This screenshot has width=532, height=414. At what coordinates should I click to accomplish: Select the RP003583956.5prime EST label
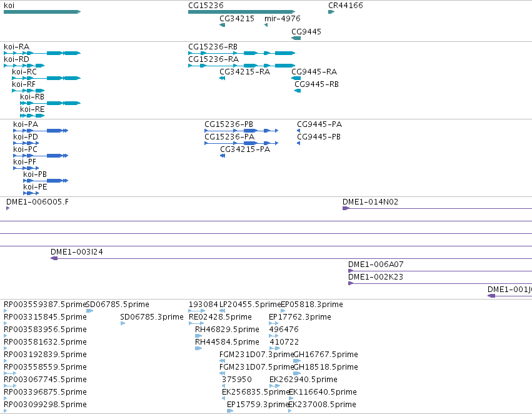(x=45, y=330)
